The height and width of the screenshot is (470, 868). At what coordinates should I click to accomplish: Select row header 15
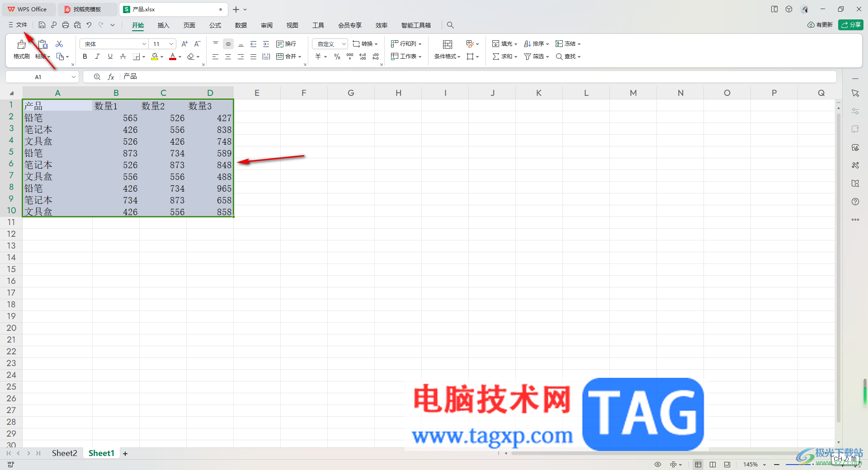click(11, 269)
